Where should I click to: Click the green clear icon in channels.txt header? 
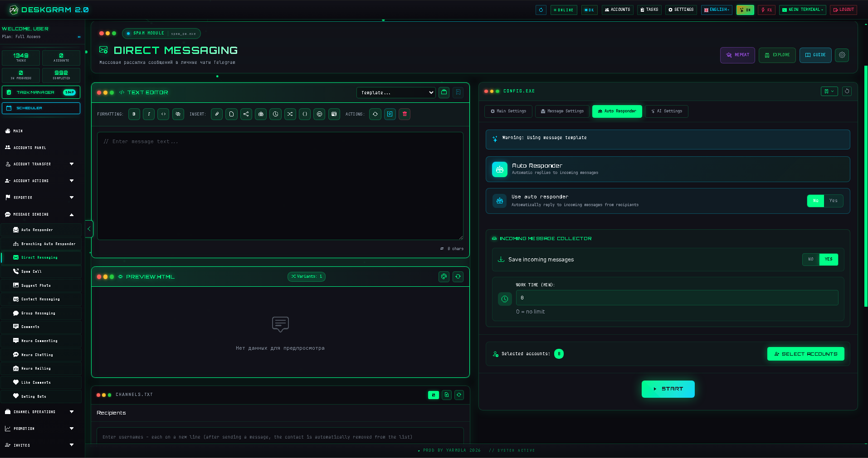tap(434, 395)
